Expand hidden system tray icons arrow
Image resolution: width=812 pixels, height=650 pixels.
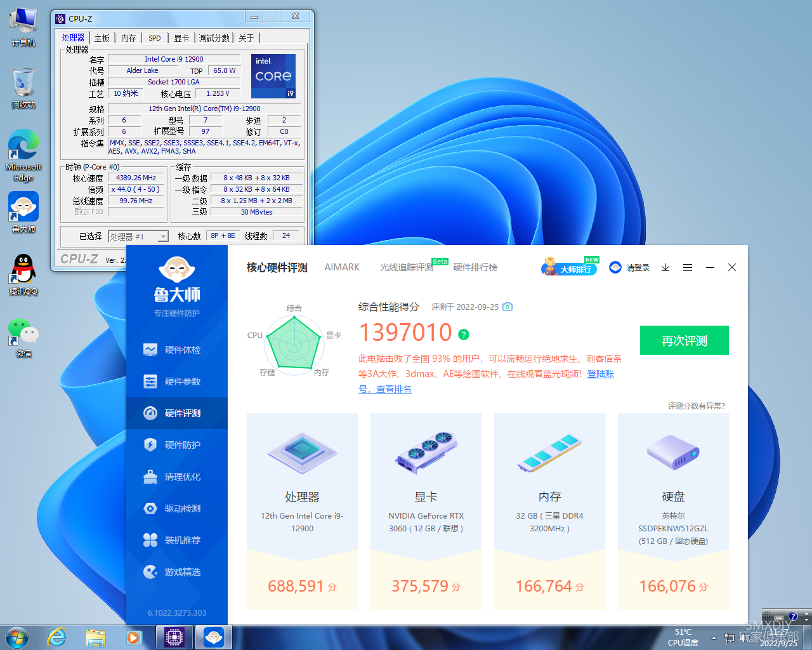coord(714,638)
